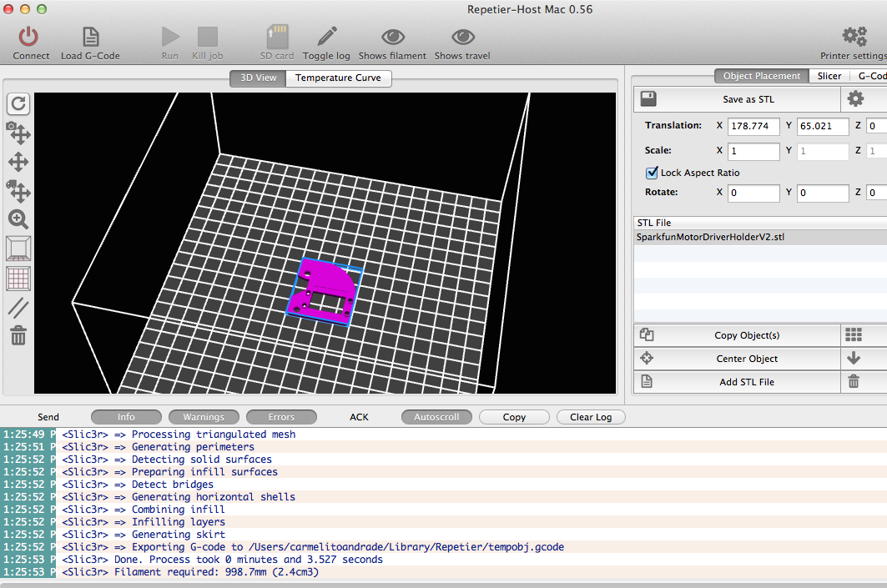Toggle Shows travel eye icon

coord(463,38)
